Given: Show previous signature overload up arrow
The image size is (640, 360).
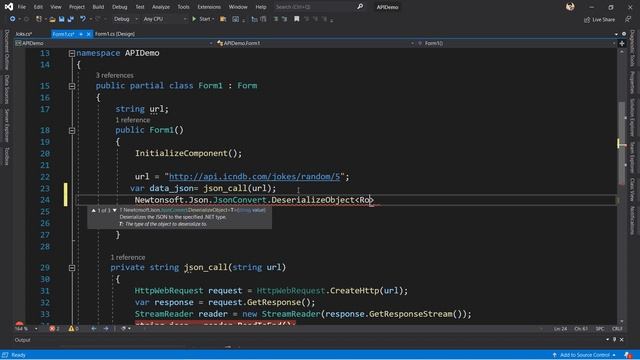Looking at the screenshot, I should click(93, 211).
